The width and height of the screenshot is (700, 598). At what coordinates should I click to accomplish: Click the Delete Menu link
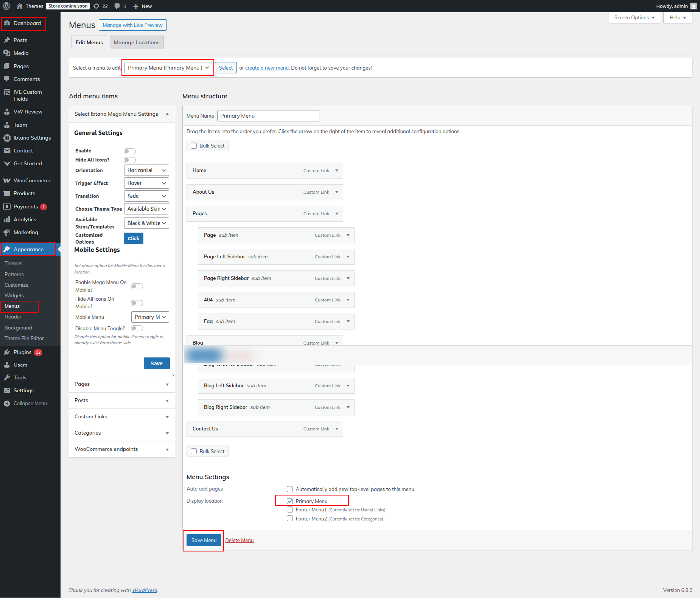[240, 540]
